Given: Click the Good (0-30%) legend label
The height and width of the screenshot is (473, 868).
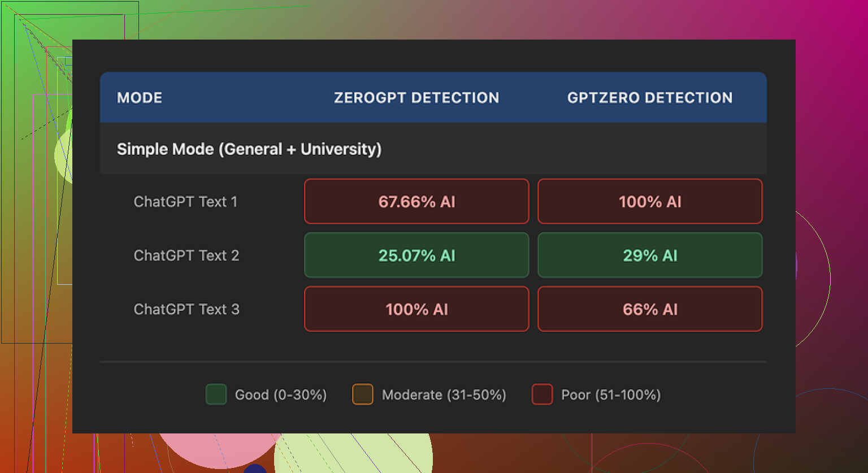Looking at the screenshot, I should 281,394.
